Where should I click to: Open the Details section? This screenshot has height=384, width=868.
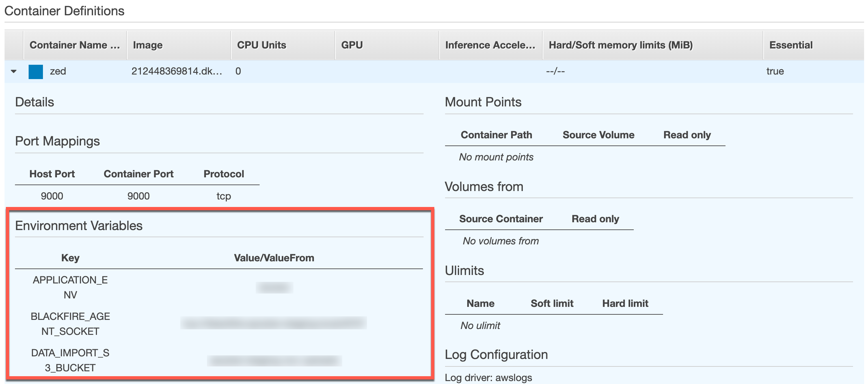[x=34, y=102]
